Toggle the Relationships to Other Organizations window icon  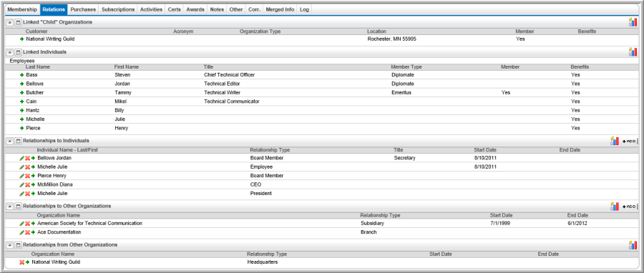[x=18, y=207]
